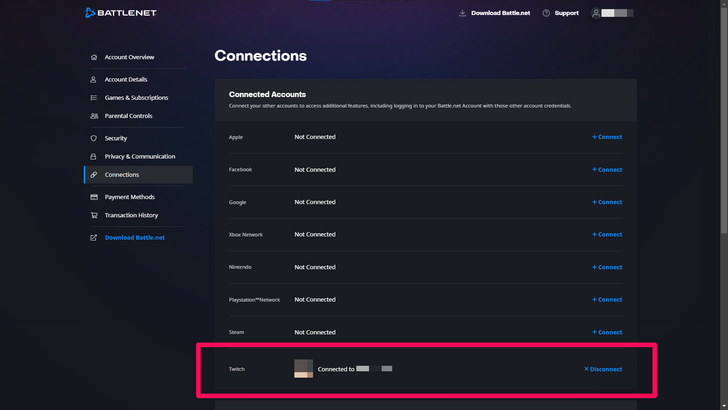Viewport: 728px width, 410px height.
Task: Connect the Nintendo account
Action: tap(607, 267)
